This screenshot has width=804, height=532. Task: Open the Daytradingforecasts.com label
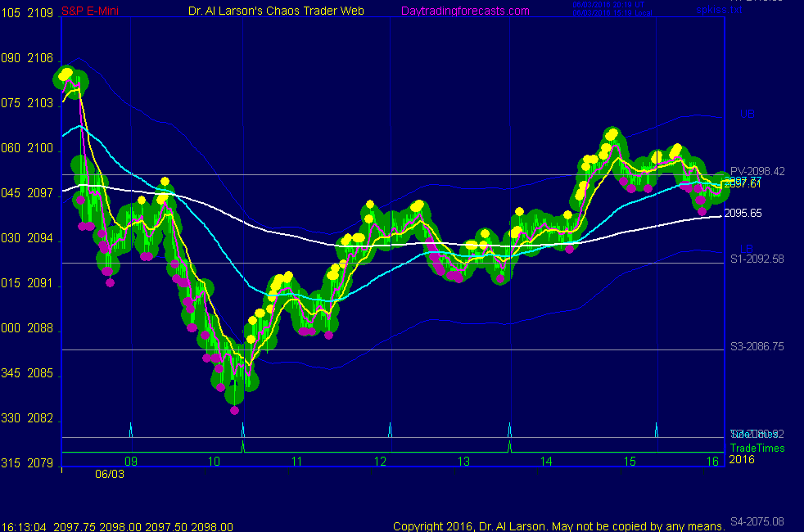(465, 11)
